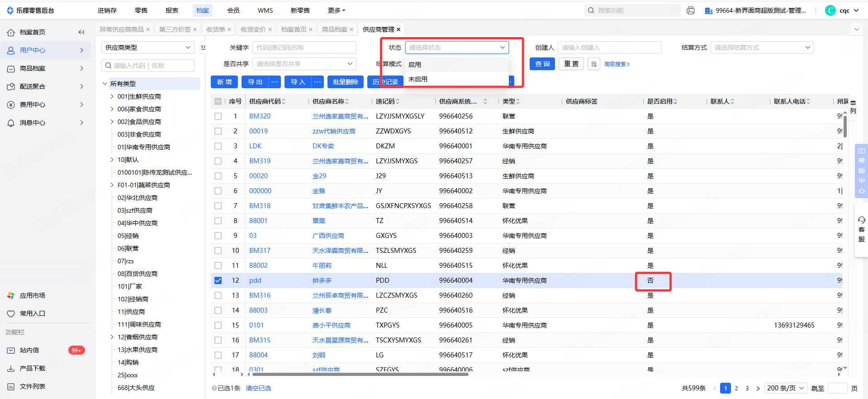Click the 关键字 input field
The height and width of the screenshot is (399, 868).
tap(304, 47)
